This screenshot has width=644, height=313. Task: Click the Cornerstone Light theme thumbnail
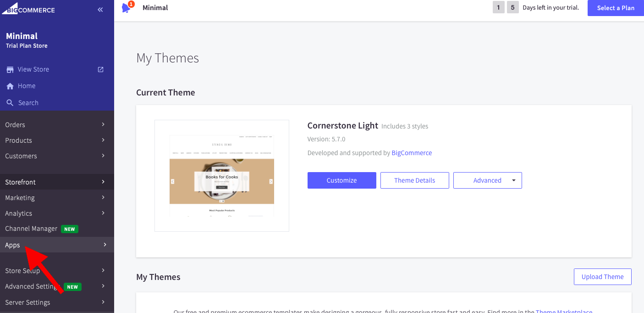(222, 176)
